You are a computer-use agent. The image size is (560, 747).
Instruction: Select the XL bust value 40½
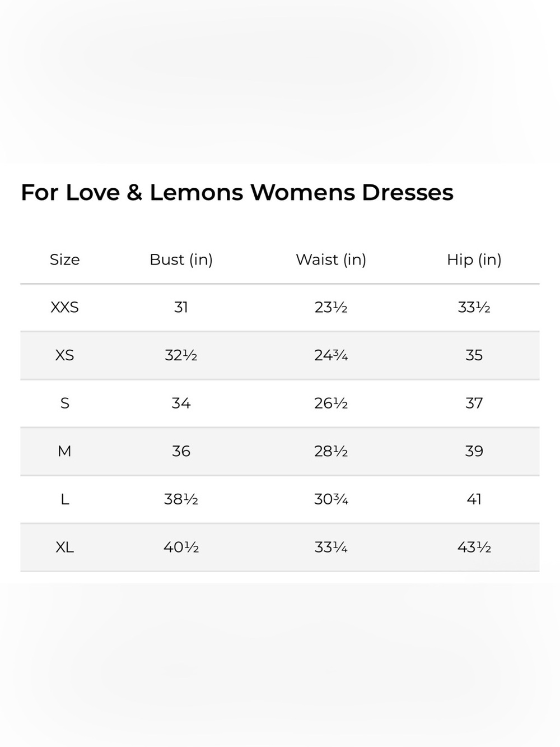181,547
